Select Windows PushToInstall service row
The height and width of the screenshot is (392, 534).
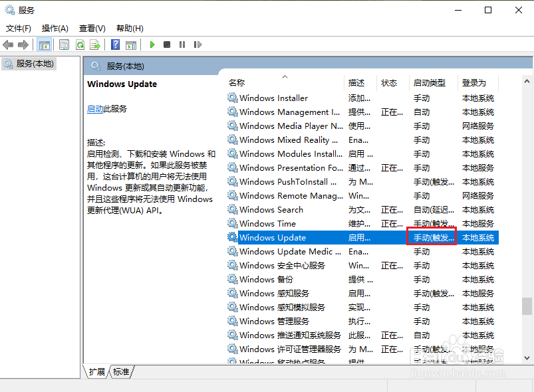[x=362, y=181]
